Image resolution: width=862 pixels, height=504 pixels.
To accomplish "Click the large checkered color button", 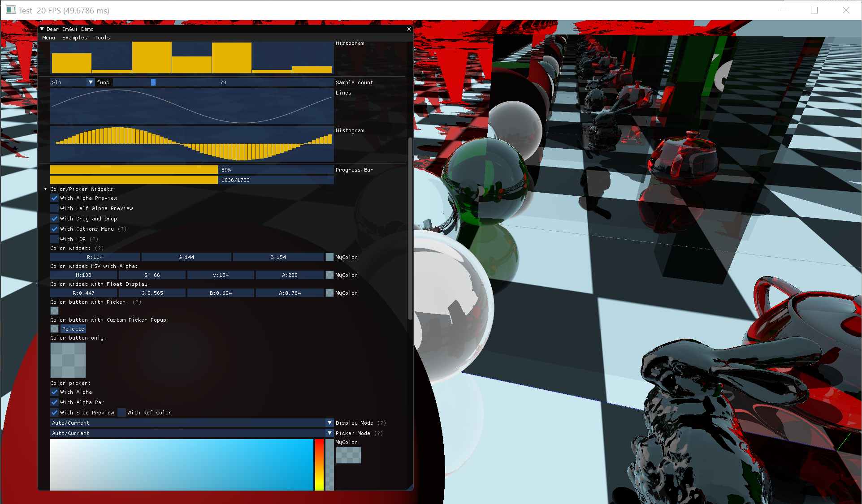I will coord(68,360).
